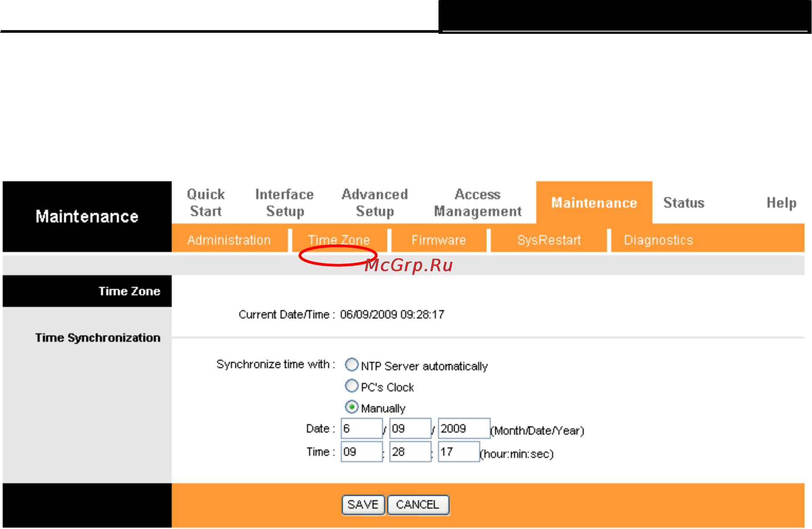Image resolution: width=812 pixels, height=529 pixels.
Task: Go to the Access Management tab
Action: (478, 203)
